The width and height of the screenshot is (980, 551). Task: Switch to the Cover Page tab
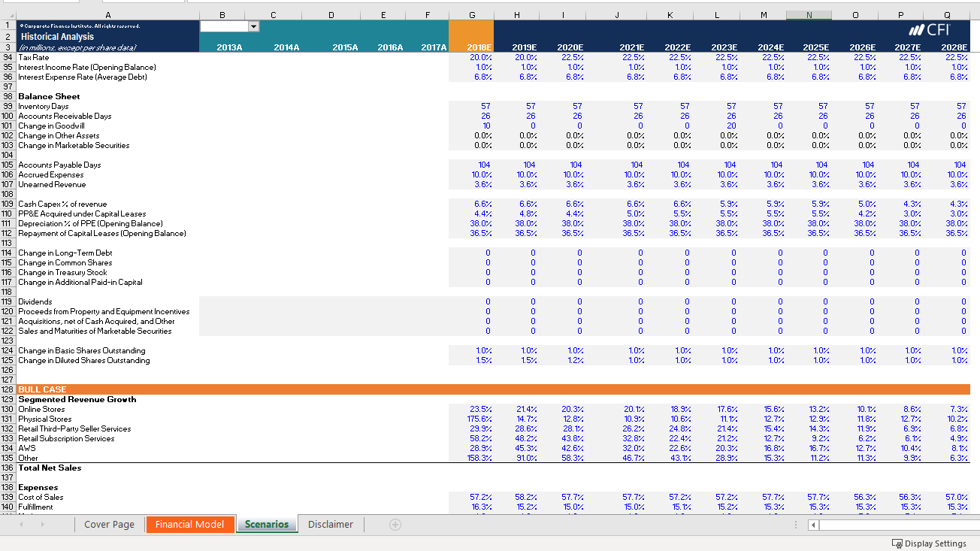click(109, 524)
